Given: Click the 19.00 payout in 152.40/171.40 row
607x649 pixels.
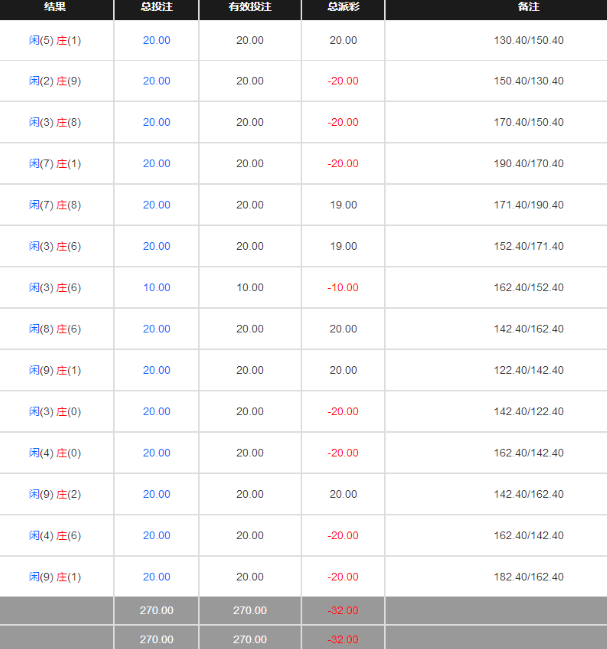Looking at the screenshot, I should (x=343, y=246).
